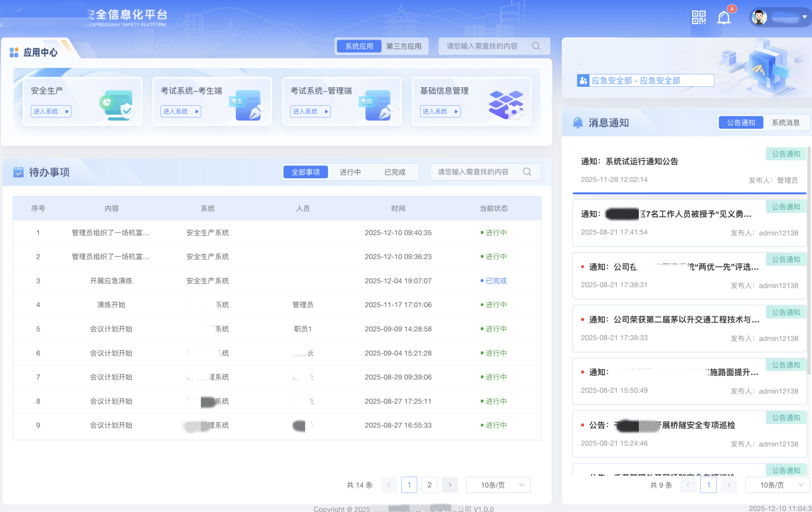Switch to 第三方应用 toggle option
Image resolution: width=812 pixels, height=512 pixels.
point(404,46)
